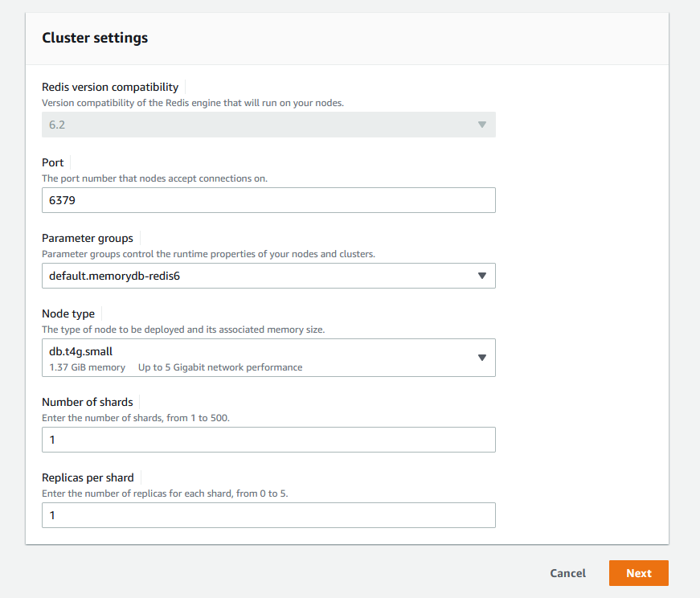Click the Node type label
This screenshot has width=700, height=598.
point(68,313)
